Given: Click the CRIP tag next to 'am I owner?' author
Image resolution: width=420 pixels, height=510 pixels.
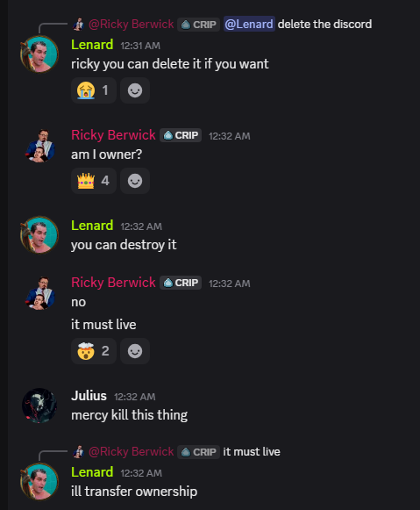Looking at the screenshot, I should coord(181,135).
